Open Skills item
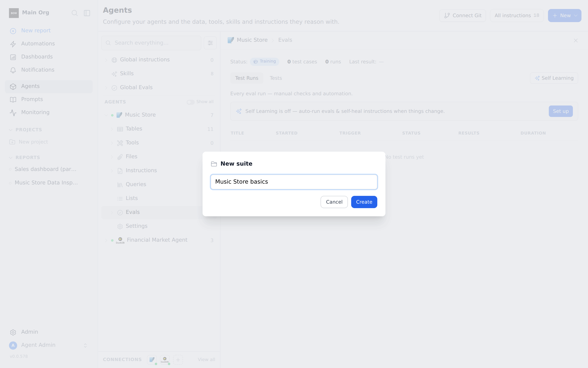This screenshot has width=588, height=368. (x=127, y=74)
